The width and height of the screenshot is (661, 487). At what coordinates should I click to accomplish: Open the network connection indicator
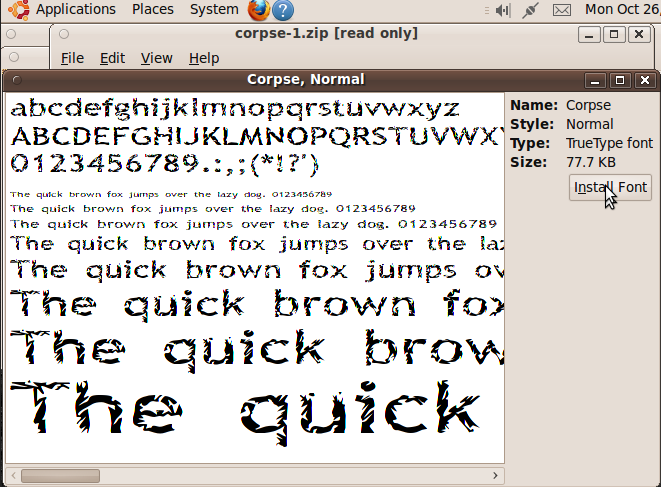[x=531, y=10]
